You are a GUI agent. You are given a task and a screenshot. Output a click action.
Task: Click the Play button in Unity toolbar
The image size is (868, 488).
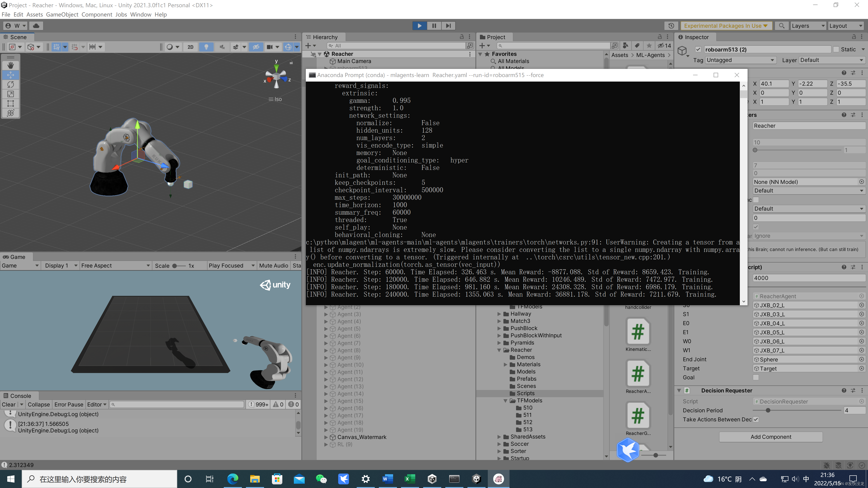pyautogui.click(x=420, y=26)
